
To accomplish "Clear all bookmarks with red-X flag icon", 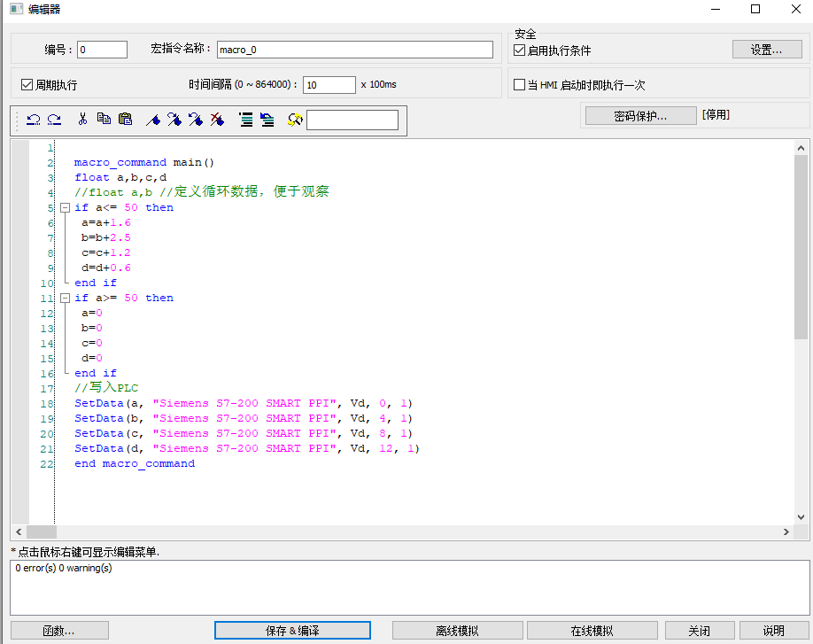I will pyautogui.click(x=217, y=120).
